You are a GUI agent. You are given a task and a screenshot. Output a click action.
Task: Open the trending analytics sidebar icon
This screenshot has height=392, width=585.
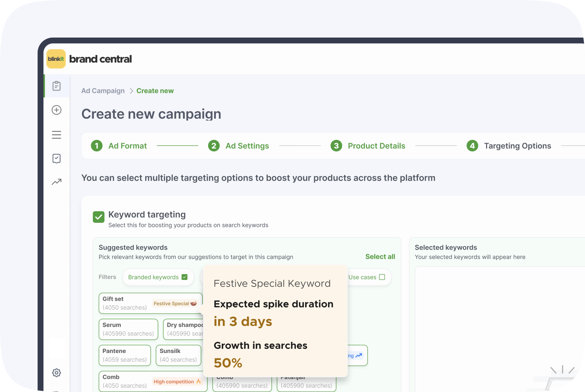pos(56,182)
